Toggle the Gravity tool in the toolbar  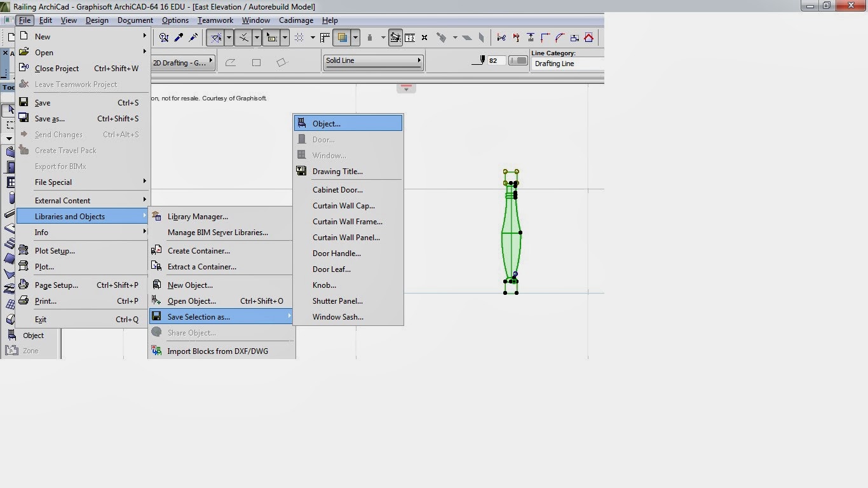[x=370, y=37]
